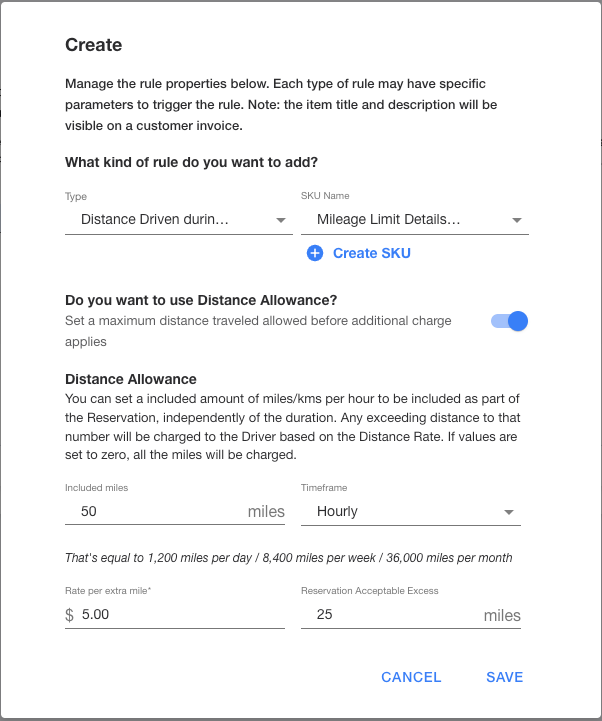602x721 pixels.
Task: Expand the SKU Name dropdown arrow
Action: [x=516, y=220]
